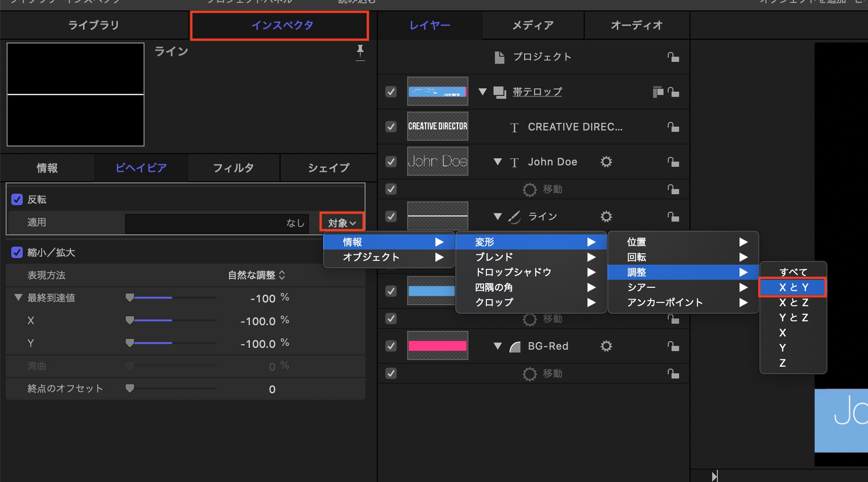The height and width of the screenshot is (482, 868).
Task: Lock the John Doe layer
Action: [673, 162]
